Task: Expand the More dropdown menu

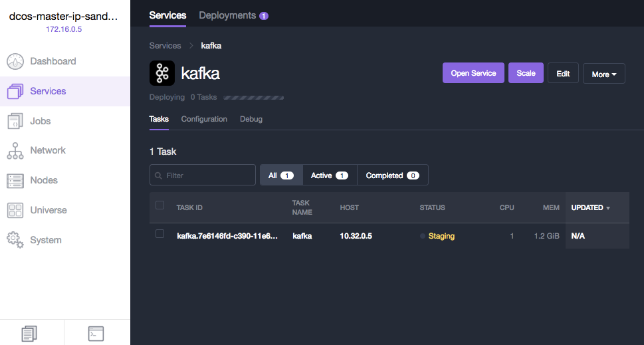Action: click(603, 74)
